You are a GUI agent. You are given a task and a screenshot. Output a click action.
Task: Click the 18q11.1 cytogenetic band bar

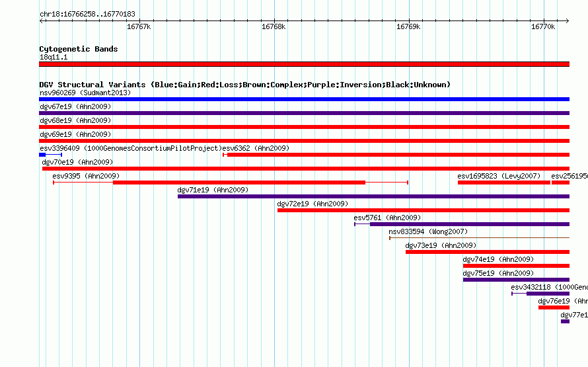click(304, 64)
